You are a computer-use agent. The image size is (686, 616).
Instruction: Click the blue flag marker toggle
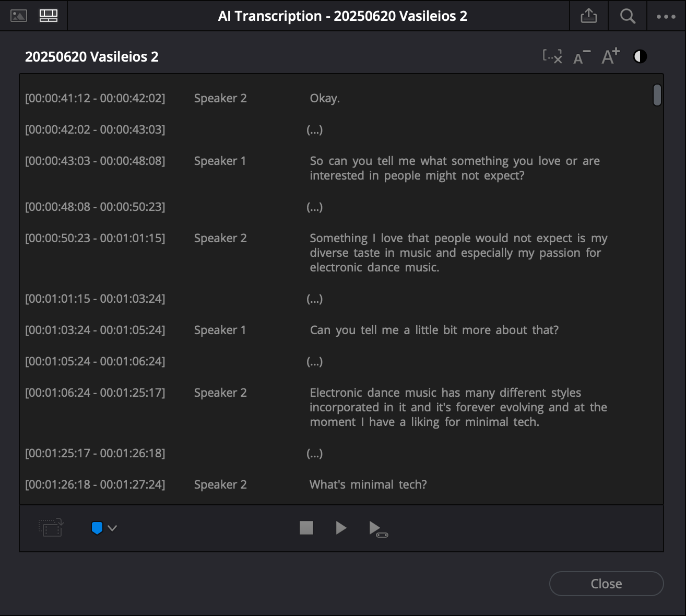[x=97, y=528]
